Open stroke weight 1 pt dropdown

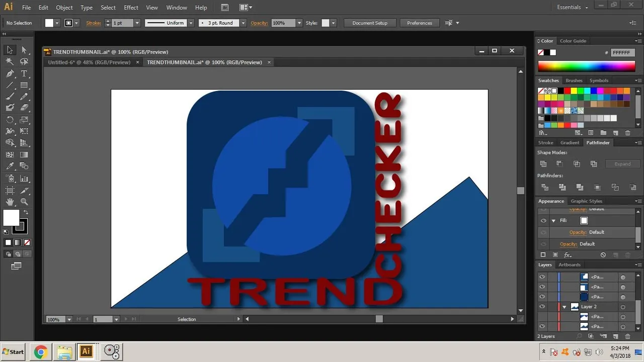point(136,23)
